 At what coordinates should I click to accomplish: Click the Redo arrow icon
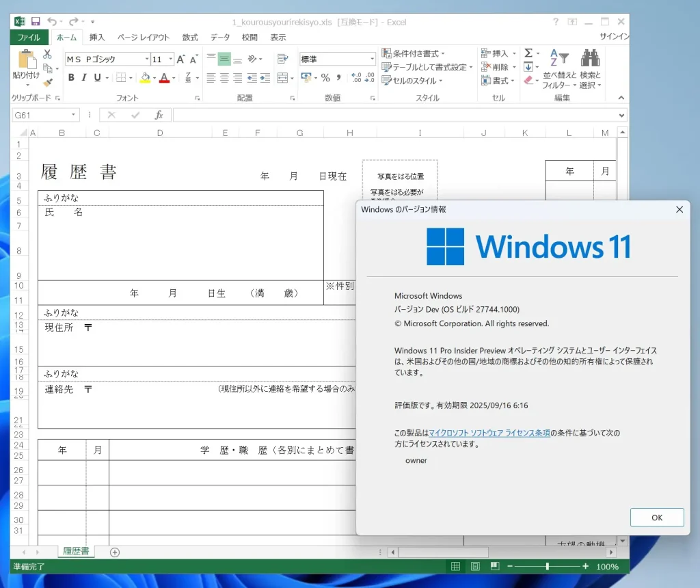click(x=74, y=21)
